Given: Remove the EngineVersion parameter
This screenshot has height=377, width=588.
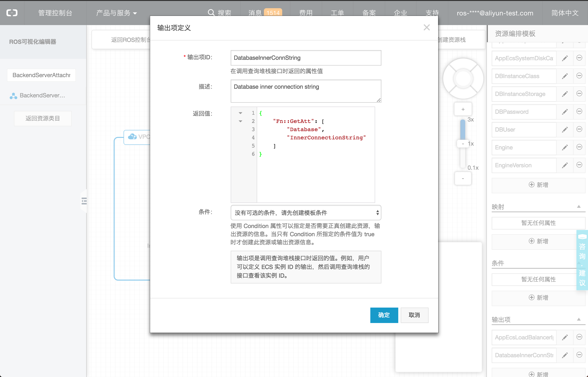Looking at the screenshot, I should pos(579,165).
